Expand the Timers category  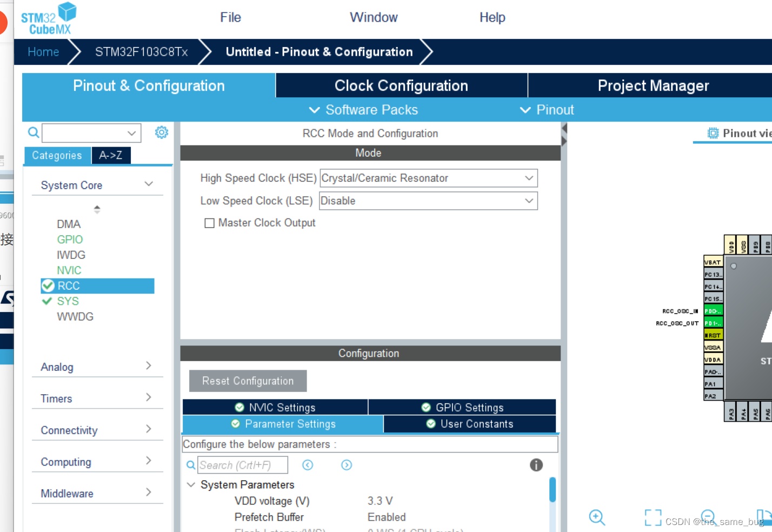149,397
